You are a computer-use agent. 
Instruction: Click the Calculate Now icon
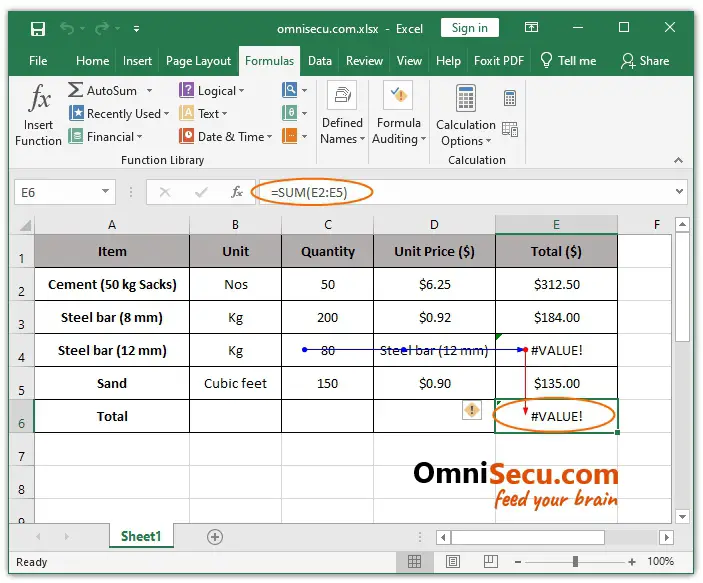pyautogui.click(x=510, y=98)
